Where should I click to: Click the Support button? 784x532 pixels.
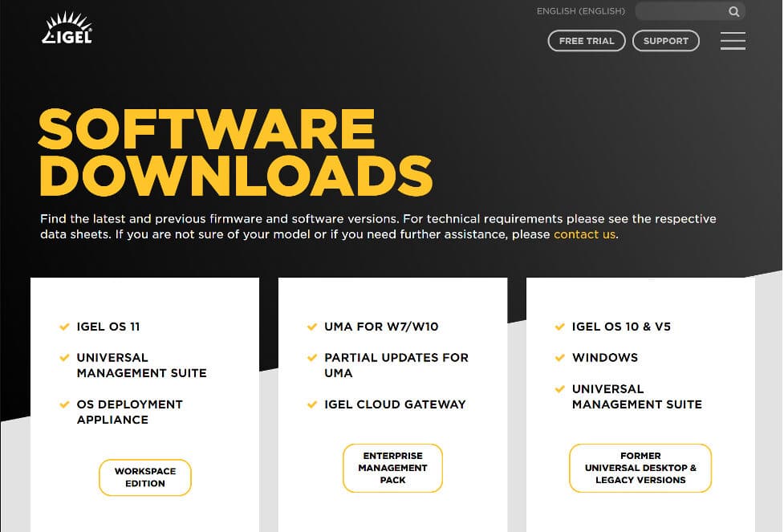pos(665,41)
